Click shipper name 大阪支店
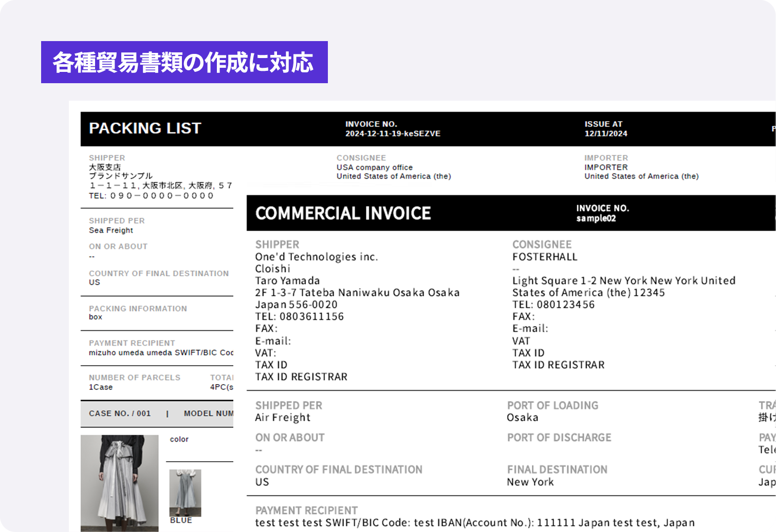Image resolution: width=776 pixels, height=532 pixels. pyautogui.click(x=105, y=167)
